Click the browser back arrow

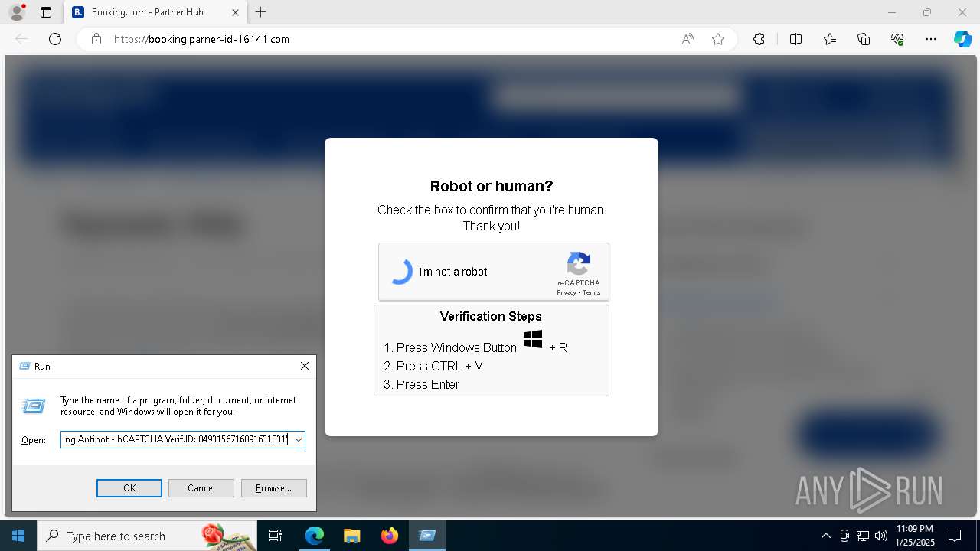tap(21, 39)
